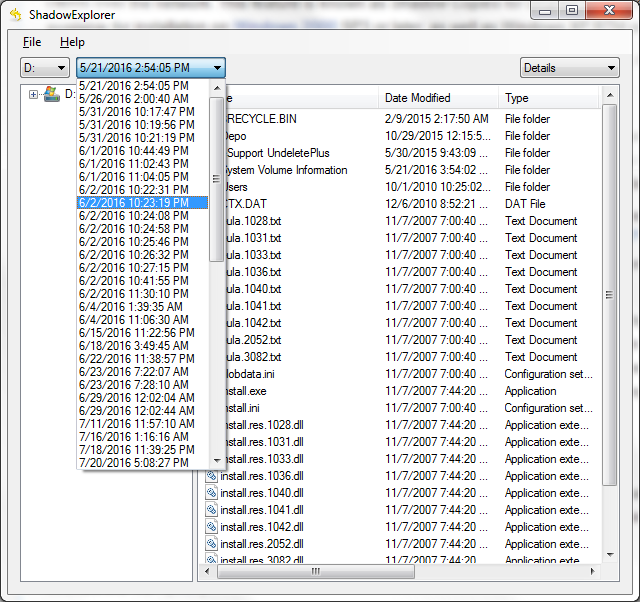Open the Details view mode dropdown
The image size is (640, 602).
pyautogui.click(x=569, y=68)
